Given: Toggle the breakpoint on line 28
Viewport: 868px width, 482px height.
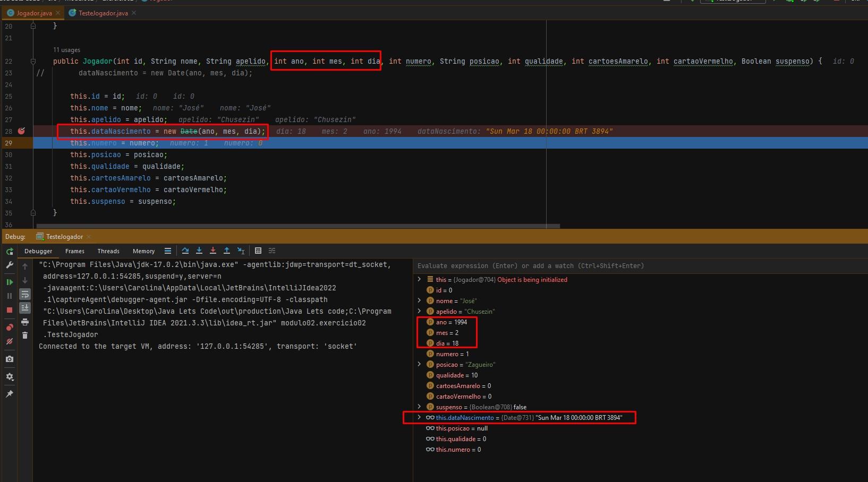Looking at the screenshot, I should (x=22, y=131).
